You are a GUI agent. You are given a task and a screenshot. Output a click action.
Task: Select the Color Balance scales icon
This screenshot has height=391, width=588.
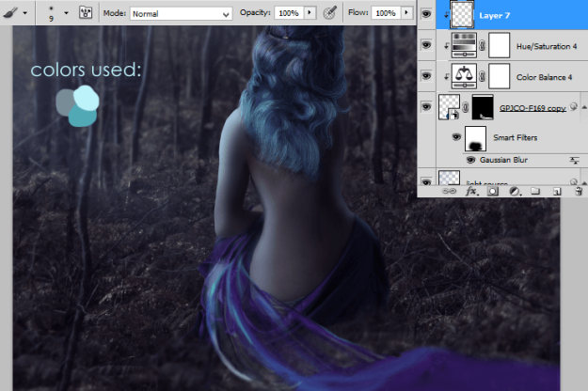click(x=464, y=76)
